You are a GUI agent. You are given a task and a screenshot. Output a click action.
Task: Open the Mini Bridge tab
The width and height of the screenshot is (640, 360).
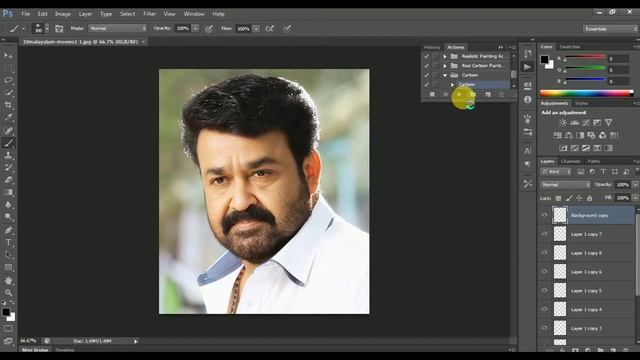click(35, 350)
